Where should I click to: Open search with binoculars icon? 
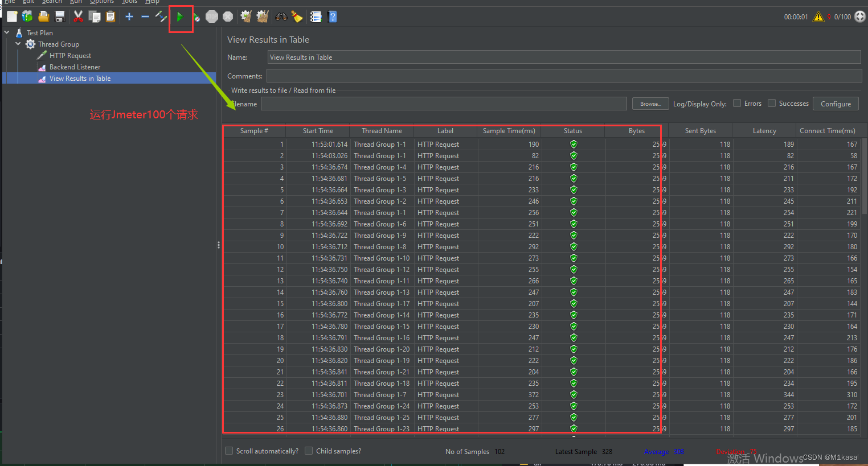point(281,17)
